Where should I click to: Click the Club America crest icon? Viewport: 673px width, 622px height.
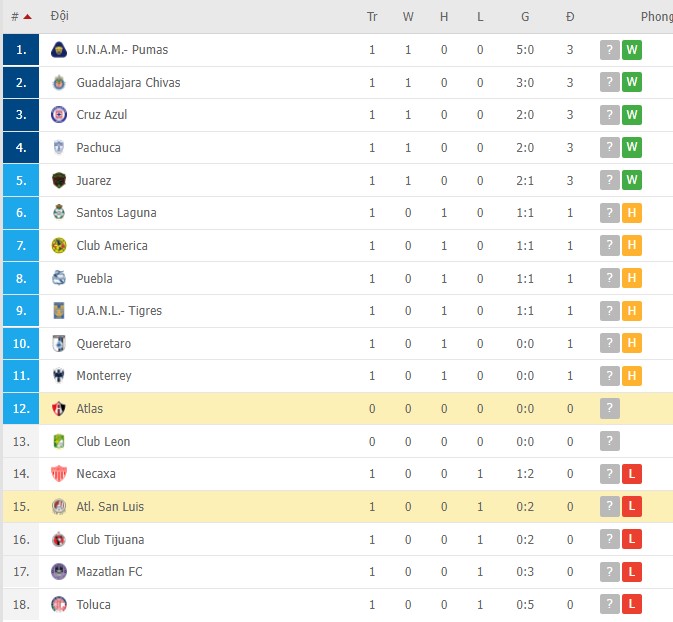pos(59,245)
